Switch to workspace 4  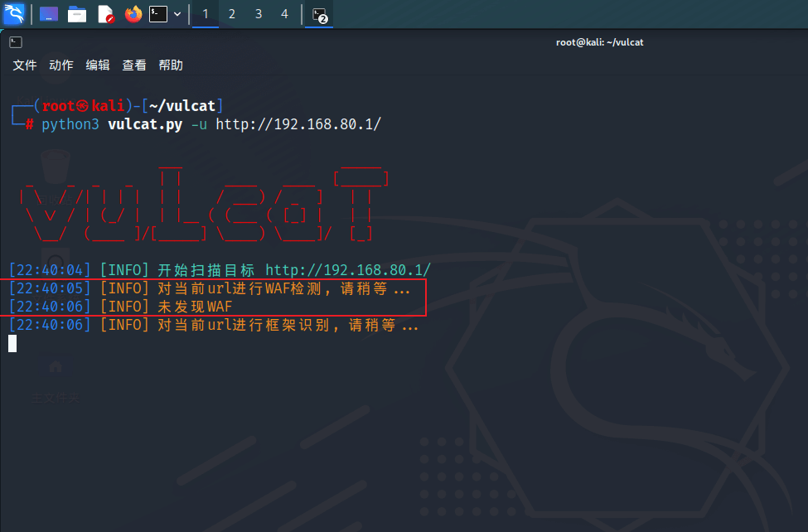click(285, 14)
